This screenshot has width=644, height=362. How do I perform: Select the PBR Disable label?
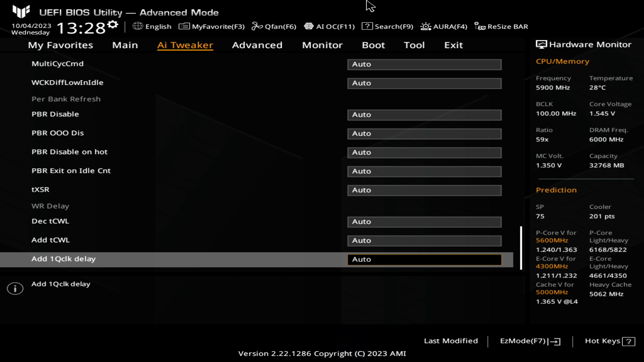click(x=55, y=114)
